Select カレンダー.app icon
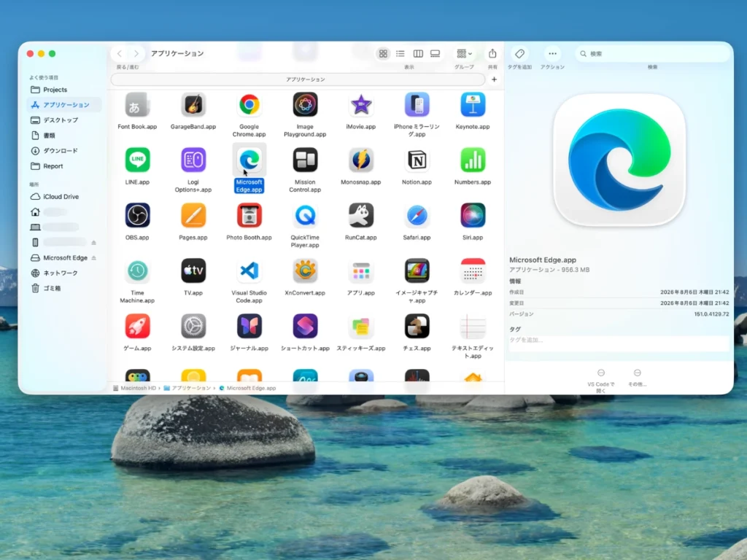 pyautogui.click(x=473, y=271)
